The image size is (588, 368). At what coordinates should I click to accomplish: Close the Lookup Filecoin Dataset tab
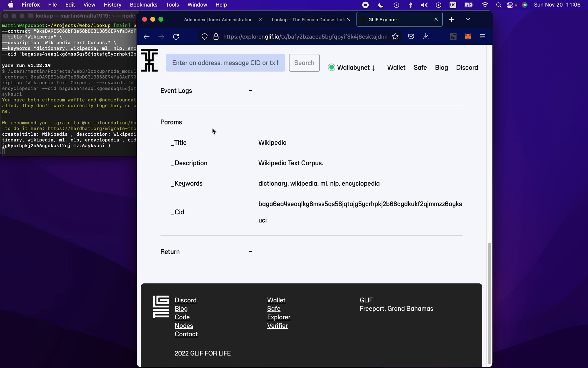tap(348, 19)
